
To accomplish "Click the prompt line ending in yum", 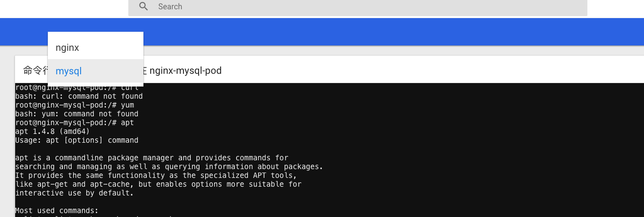I will 75,105.
